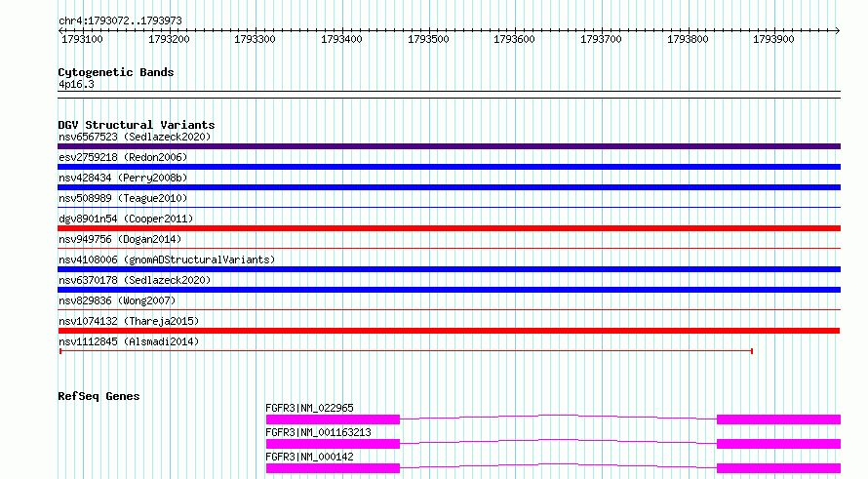Click ruler position 1793800
Image resolution: width=868 pixels, height=479 pixels.
688,39
